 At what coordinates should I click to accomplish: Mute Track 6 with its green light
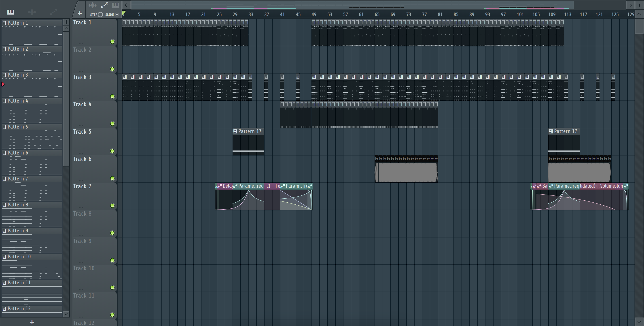[x=112, y=178]
